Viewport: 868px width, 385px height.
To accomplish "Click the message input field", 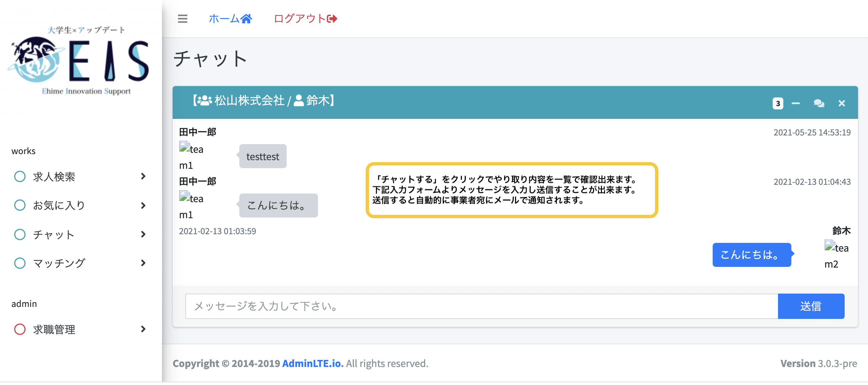I will tap(472, 306).
